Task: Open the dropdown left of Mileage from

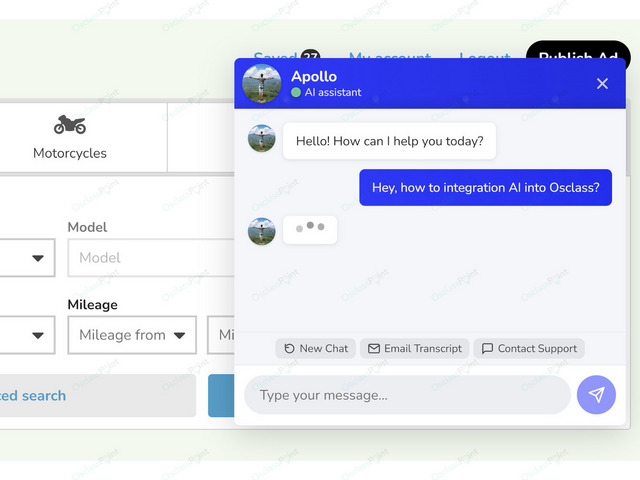Action: (27, 335)
